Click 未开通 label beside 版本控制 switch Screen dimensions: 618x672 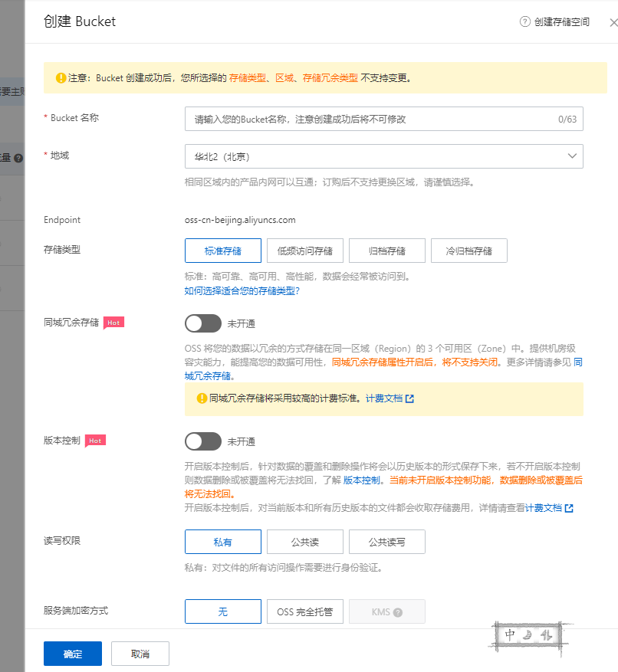pyautogui.click(x=241, y=441)
